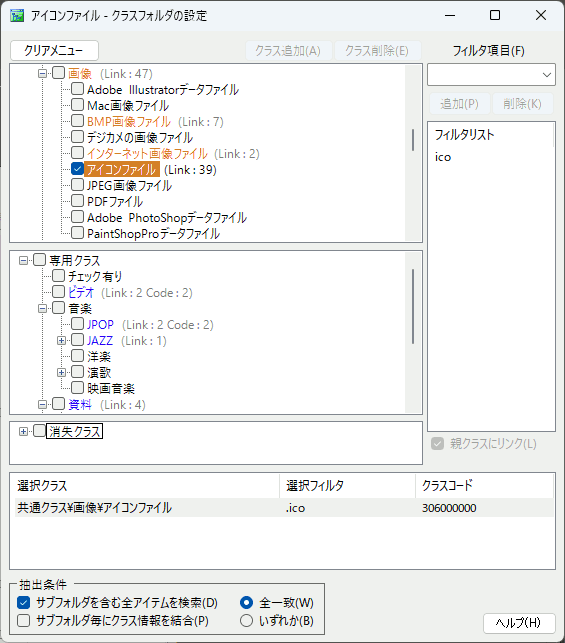The image size is (565, 643).
Task: Check the BMP画像ファイル checkbox
Action: coord(77,121)
